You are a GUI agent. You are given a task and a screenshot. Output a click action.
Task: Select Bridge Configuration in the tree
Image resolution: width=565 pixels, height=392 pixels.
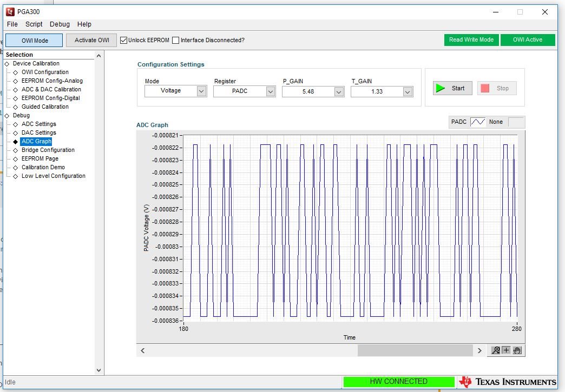(48, 150)
